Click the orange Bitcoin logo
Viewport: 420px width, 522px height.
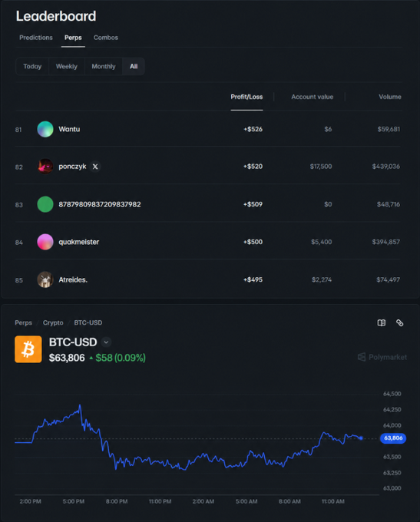pyautogui.click(x=28, y=349)
